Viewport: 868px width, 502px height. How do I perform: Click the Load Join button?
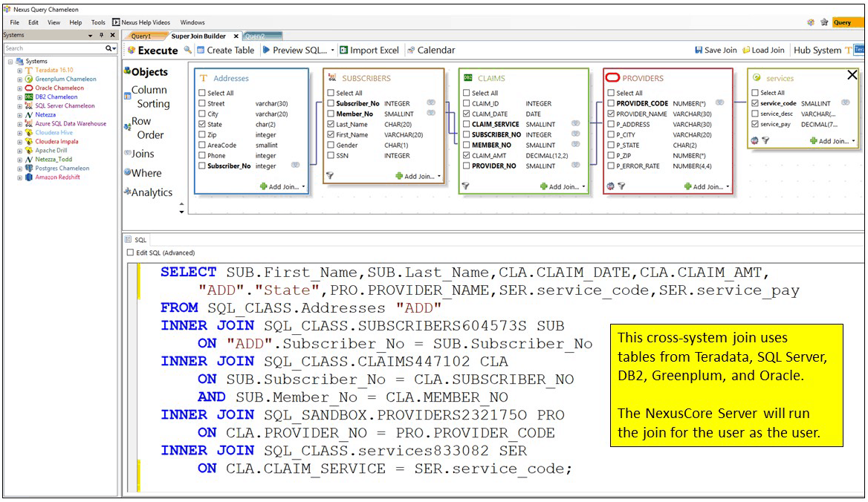coord(763,50)
